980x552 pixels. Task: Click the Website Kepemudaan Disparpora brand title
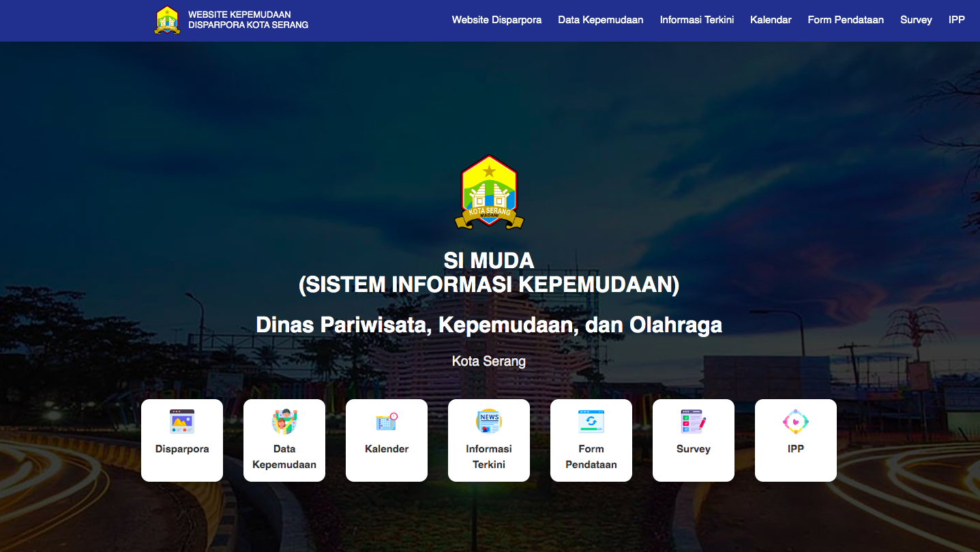248,20
